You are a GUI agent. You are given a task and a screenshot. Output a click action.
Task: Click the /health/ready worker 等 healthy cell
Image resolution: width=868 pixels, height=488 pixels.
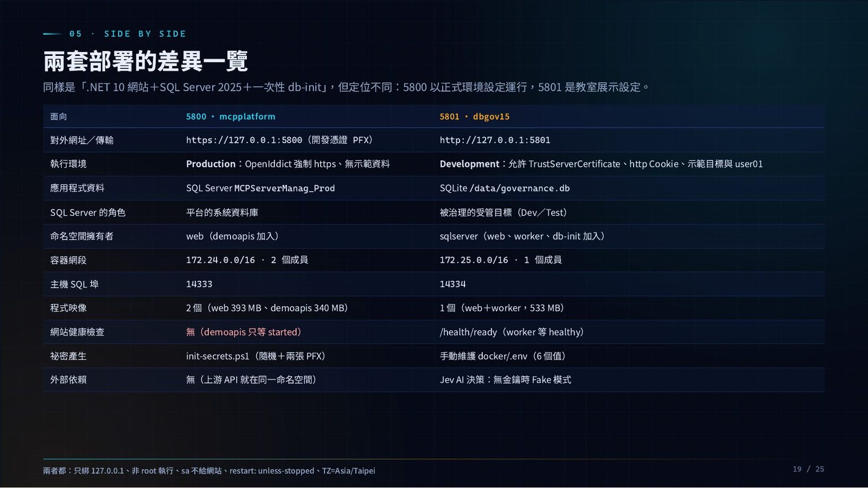coord(513,332)
